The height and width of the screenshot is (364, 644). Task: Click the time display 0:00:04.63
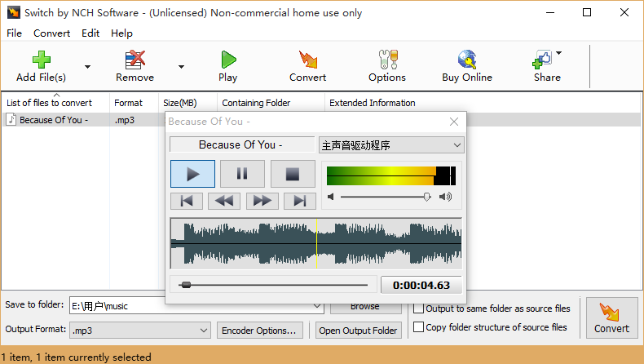[421, 285]
